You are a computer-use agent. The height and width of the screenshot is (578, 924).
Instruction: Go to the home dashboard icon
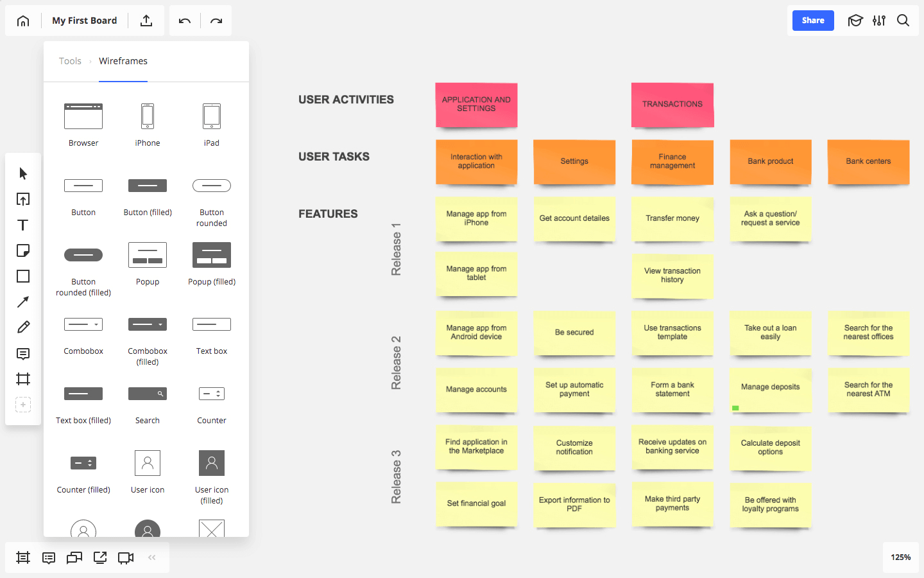point(23,21)
